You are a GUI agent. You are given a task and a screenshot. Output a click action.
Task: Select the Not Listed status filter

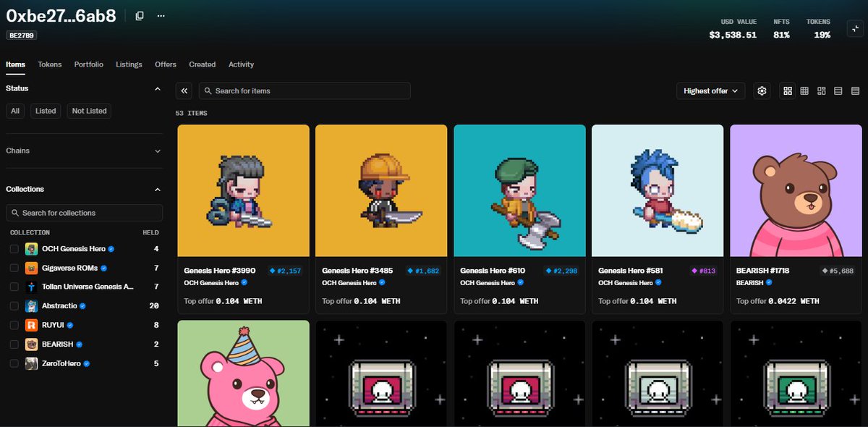click(89, 111)
